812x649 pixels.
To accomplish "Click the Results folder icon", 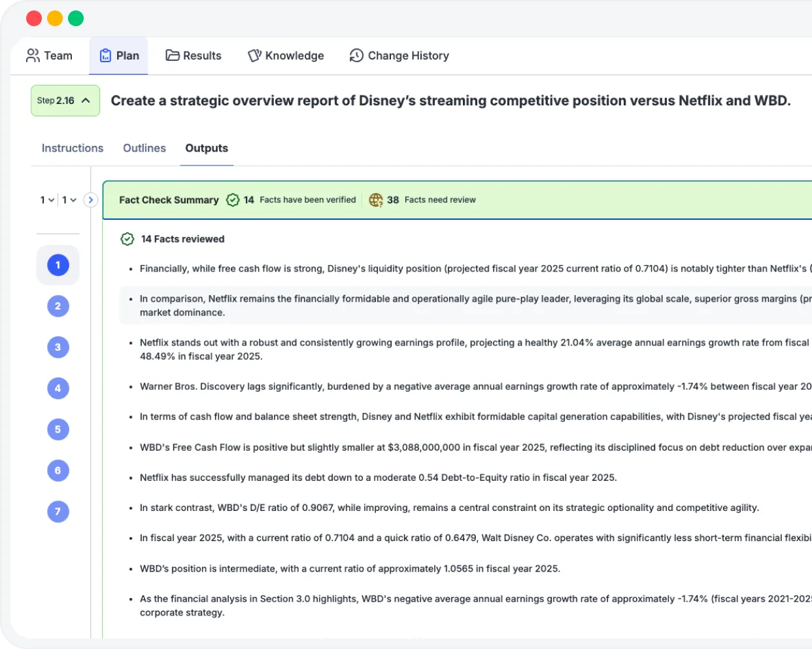I will [x=173, y=56].
